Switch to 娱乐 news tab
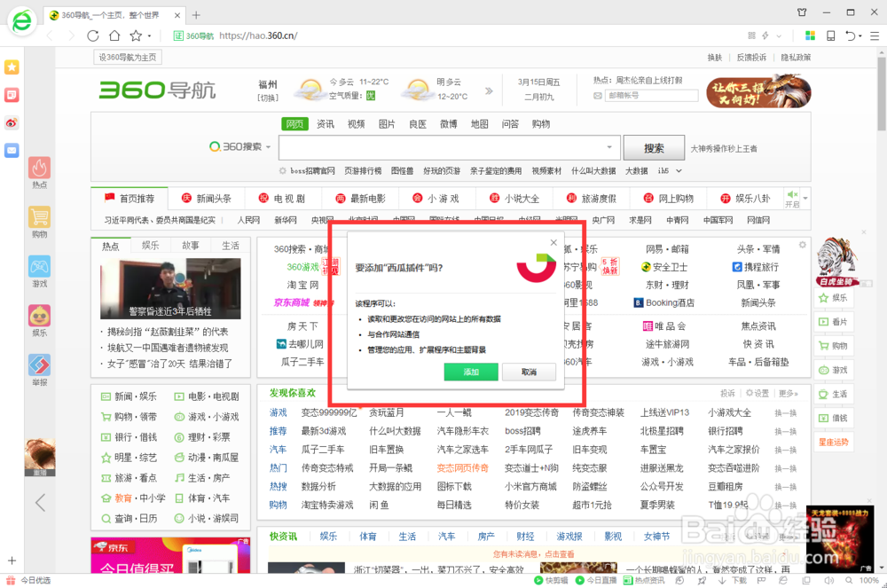The width and height of the screenshot is (887, 588). [x=151, y=246]
